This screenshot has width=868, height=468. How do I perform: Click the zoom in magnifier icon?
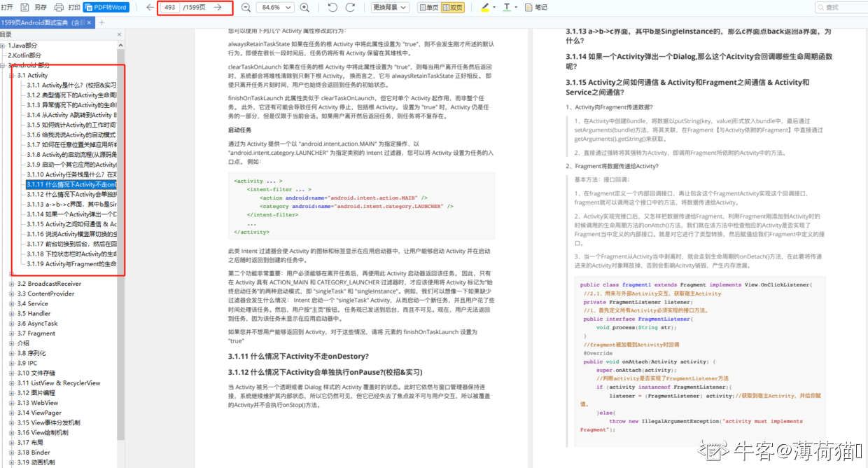pyautogui.click(x=304, y=7)
